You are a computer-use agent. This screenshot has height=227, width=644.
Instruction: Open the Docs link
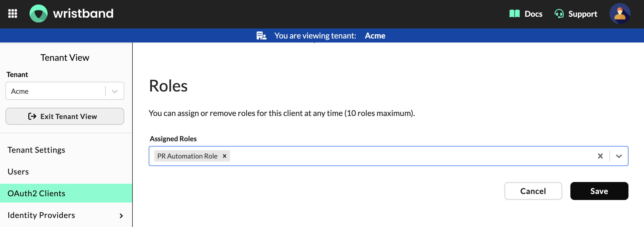(533, 14)
